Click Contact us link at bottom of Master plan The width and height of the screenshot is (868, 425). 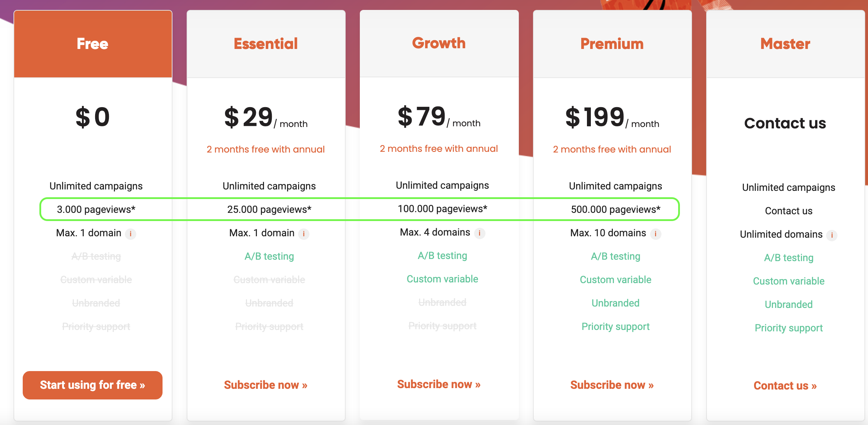point(785,386)
